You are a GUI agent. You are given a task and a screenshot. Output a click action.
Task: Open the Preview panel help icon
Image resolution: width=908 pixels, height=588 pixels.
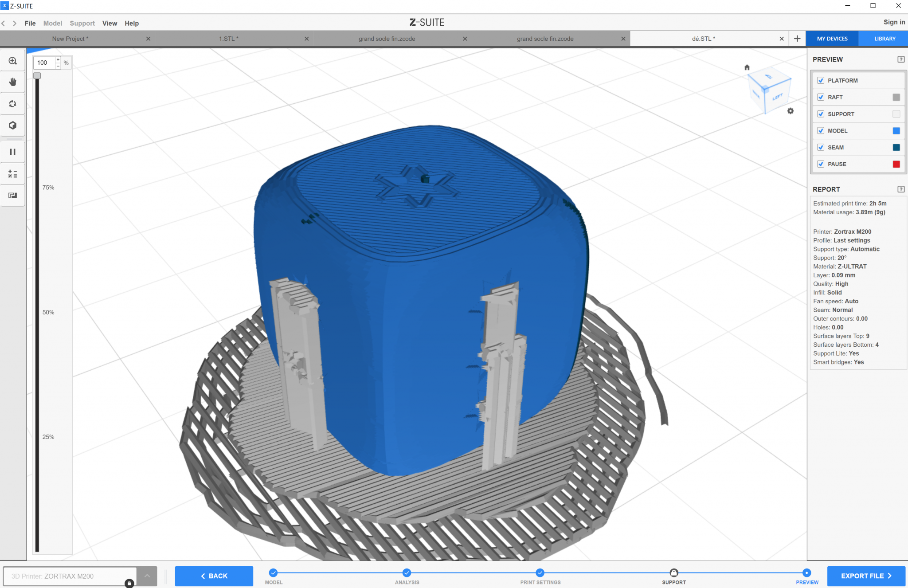tap(900, 59)
